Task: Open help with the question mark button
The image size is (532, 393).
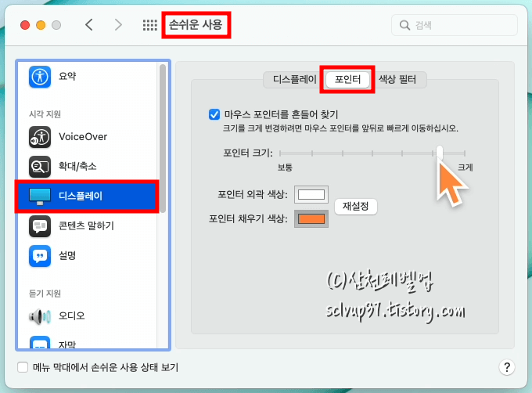Action: (x=506, y=367)
